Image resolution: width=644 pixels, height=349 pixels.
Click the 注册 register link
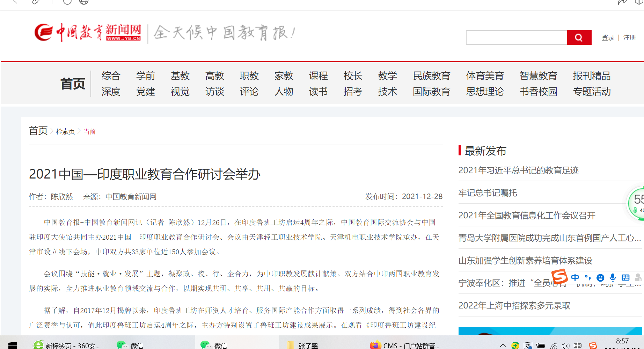629,38
